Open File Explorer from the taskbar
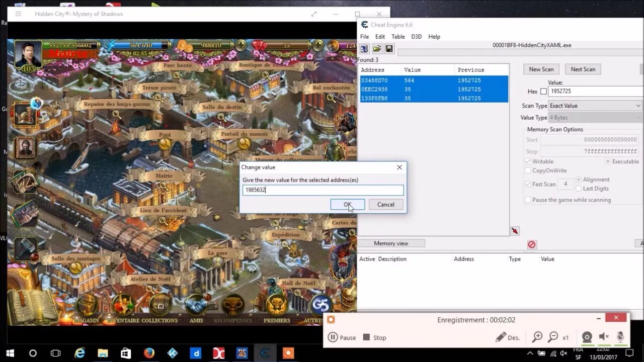This screenshot has width=644, height=362. (x=103, y=353)
